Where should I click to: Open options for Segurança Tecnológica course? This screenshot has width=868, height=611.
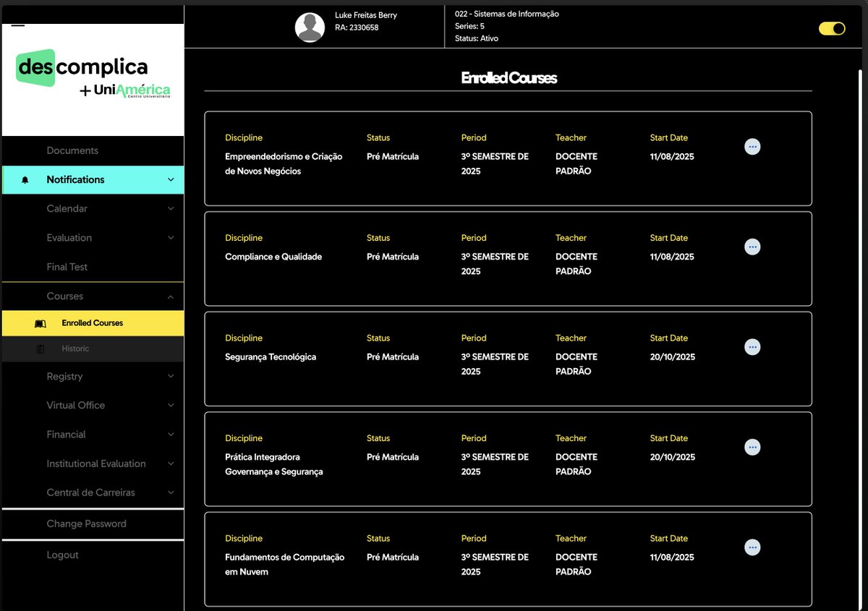[x=752, y=347]
